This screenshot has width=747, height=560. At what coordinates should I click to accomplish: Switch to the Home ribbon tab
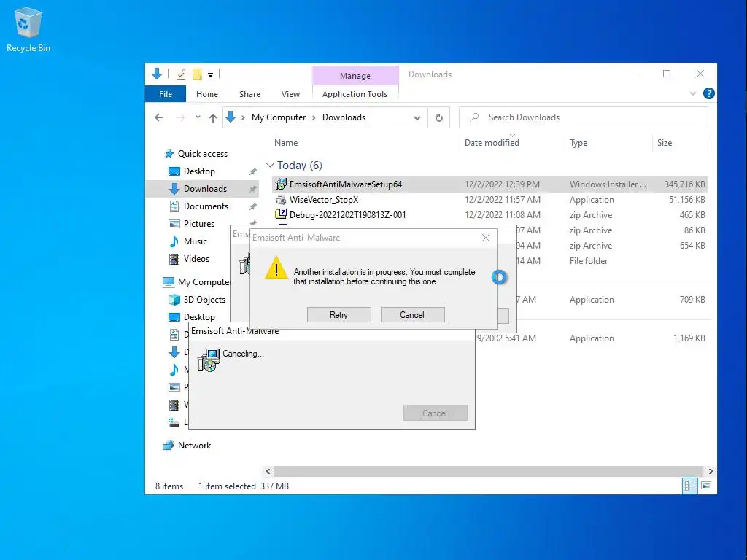[206, 94]
